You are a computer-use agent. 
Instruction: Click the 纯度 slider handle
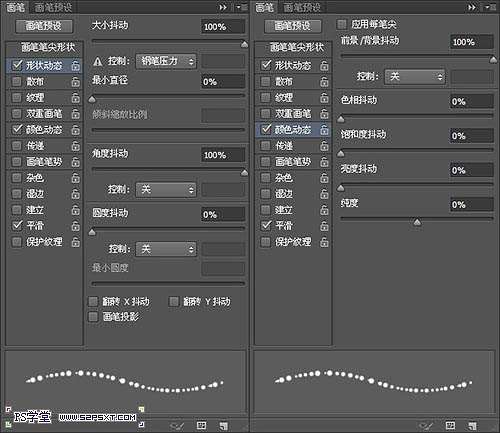coord(417,222)
